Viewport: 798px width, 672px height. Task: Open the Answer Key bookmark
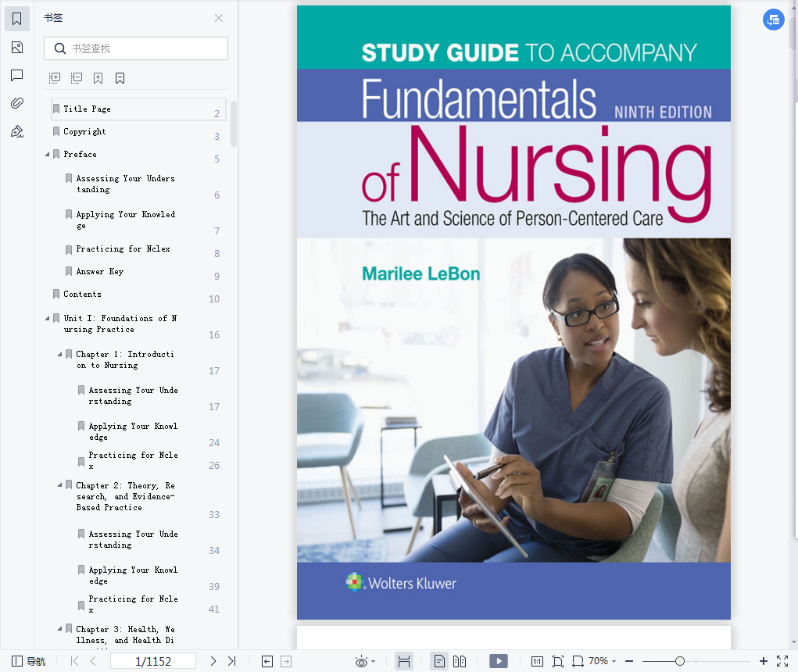coord(100,272)
